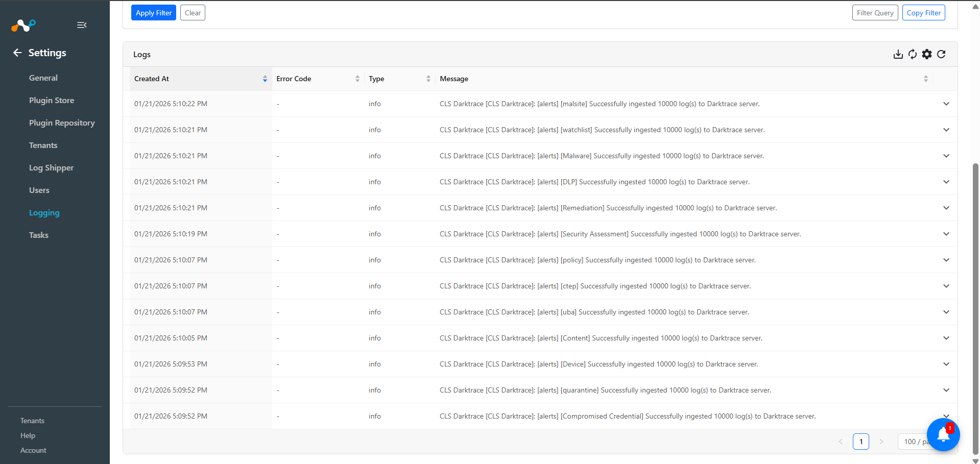Open the notifications bell
Screen dimensions: 980x464
pyautogui.click(x=943, y=434)
